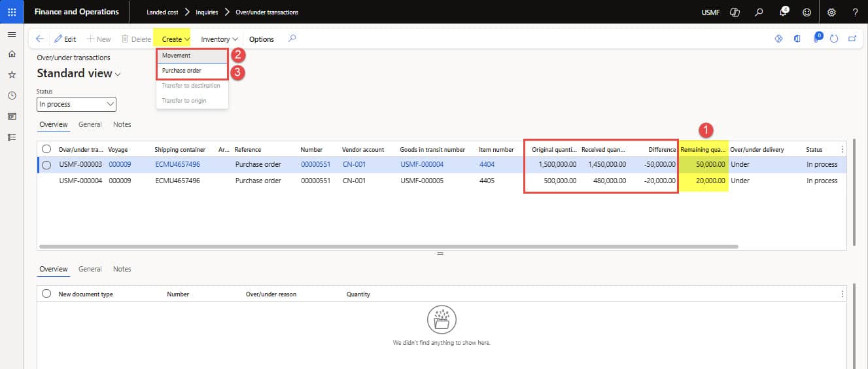The width and height of the screenshot is (868, 369).
Task: Toggle select-all circle in upper grid header
Action: tap(46, 149)
